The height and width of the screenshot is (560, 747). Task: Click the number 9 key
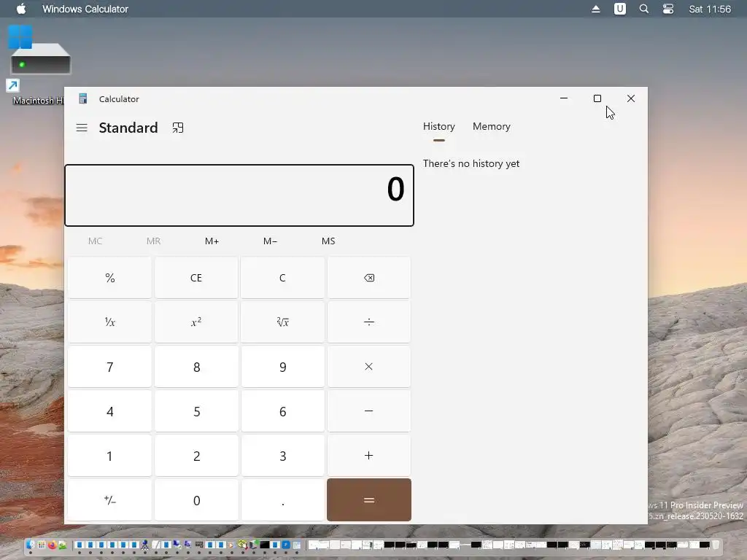(x=282, y=367)
